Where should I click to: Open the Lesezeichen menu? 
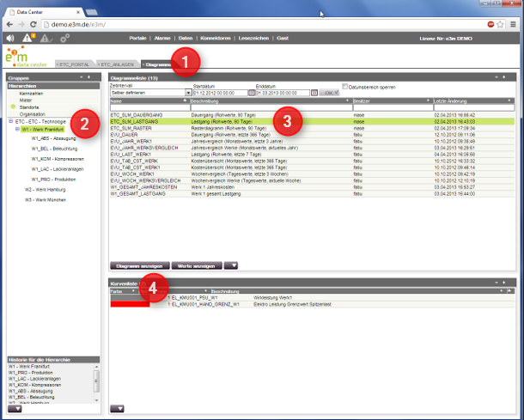point(253,38)
